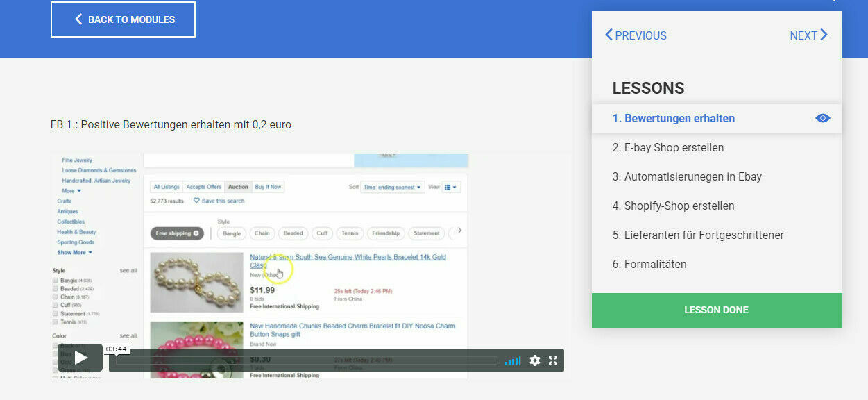This screenshot has height=400, width=868.
Task: Go to the Previous lesson
Action: [x=636, y=35]
